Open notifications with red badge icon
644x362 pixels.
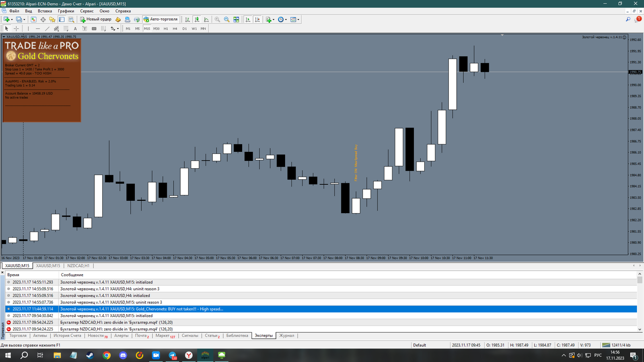click(638, 19)
